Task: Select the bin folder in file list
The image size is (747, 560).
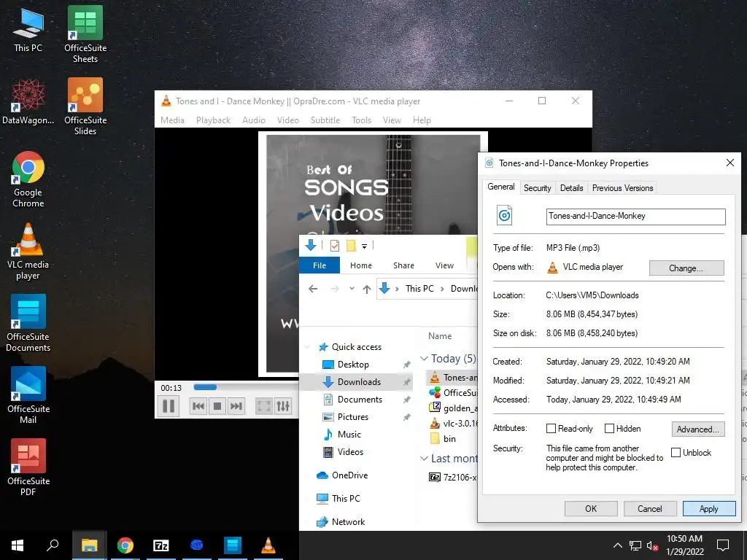Action: point(449,438)
